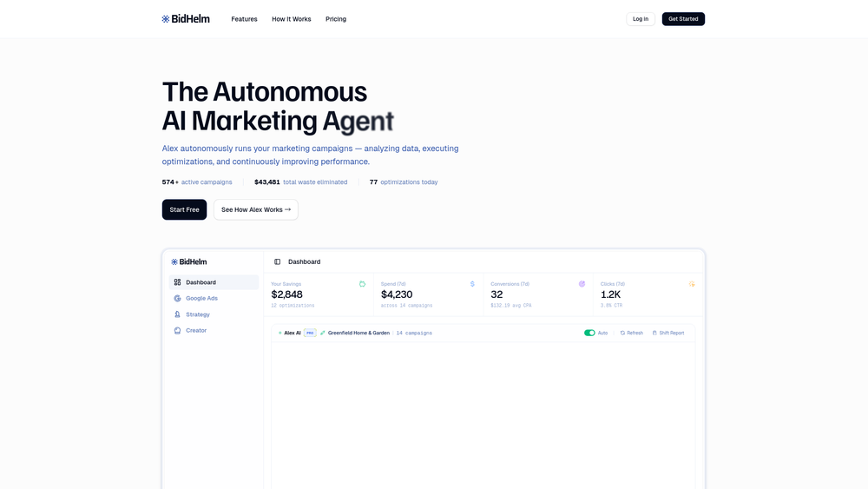
Task: Click the '12 optimizations' text
Action: click(293, 305)
